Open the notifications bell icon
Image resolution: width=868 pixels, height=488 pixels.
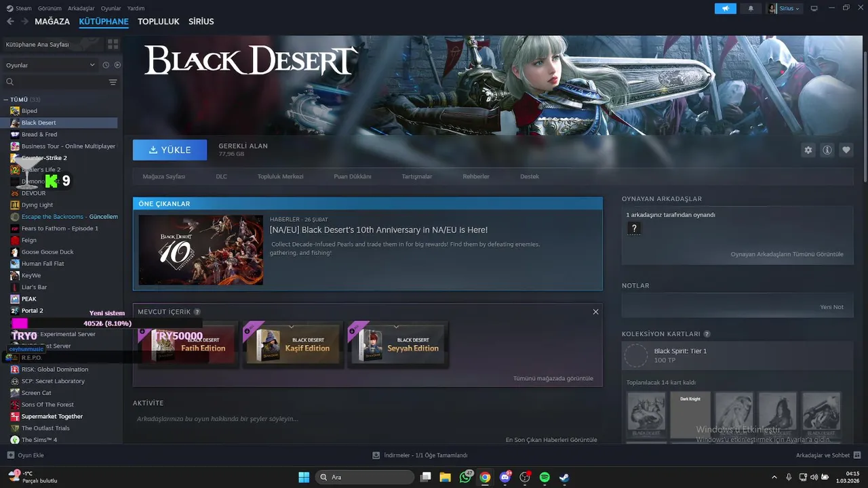tap(751, 8)
